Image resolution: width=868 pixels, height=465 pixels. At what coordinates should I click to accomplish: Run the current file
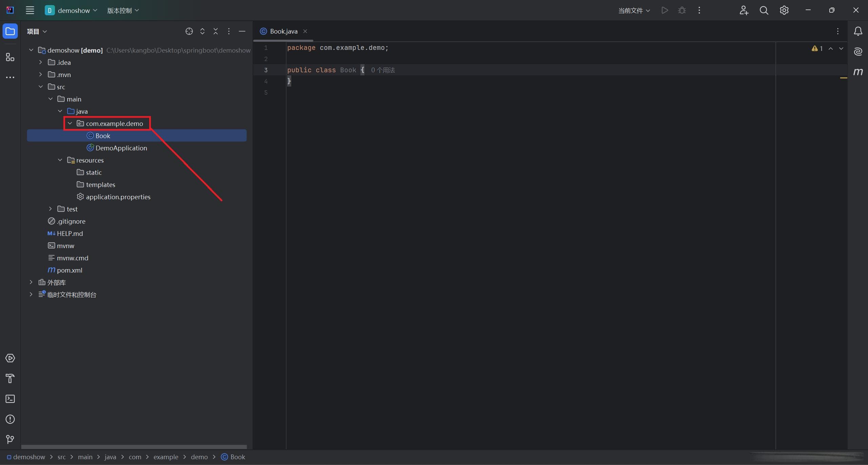pos(665,10)
